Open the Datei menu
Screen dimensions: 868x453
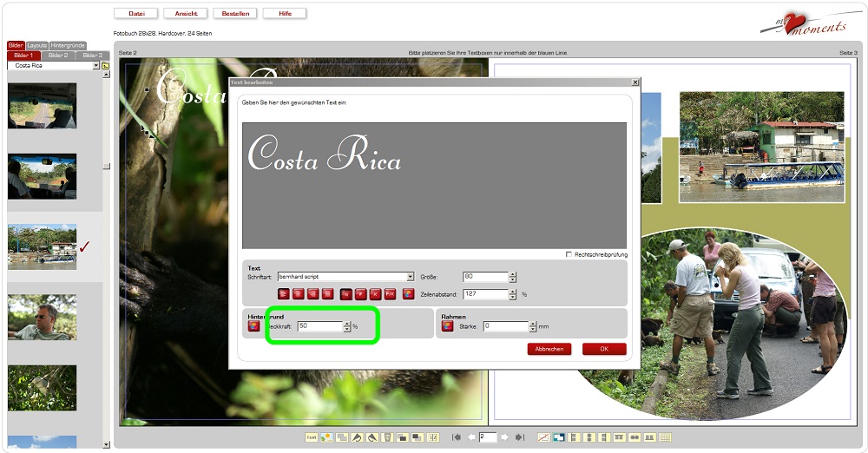tap(136, 13)
